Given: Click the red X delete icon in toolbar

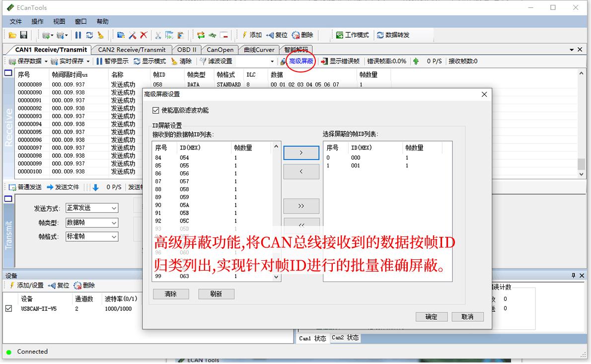Looking at the screenshot, I should (144, 35).
